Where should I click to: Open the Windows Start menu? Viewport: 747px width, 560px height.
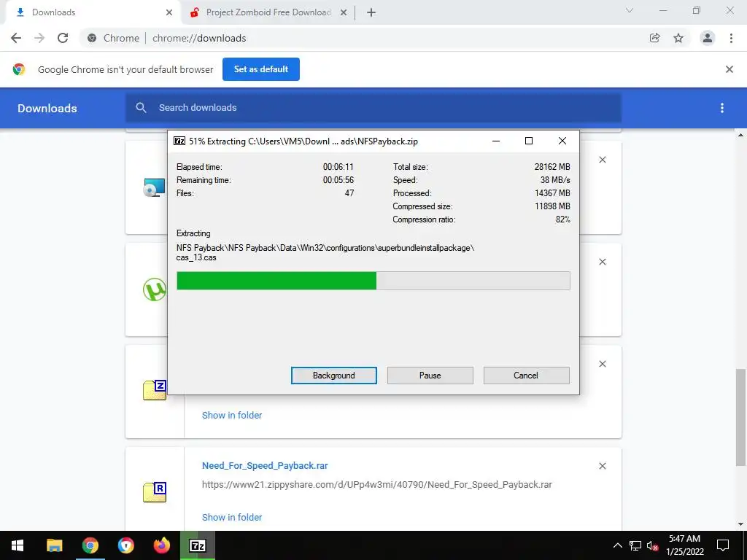18,545
